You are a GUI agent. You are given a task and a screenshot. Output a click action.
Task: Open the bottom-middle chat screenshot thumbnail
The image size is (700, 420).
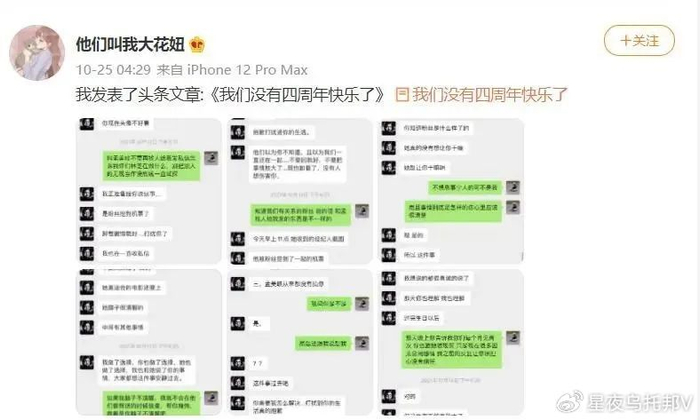pyautogui.click(x=300, y=342)
